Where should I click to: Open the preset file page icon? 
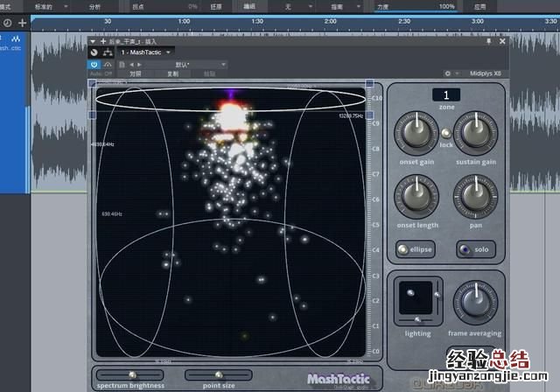122,65
